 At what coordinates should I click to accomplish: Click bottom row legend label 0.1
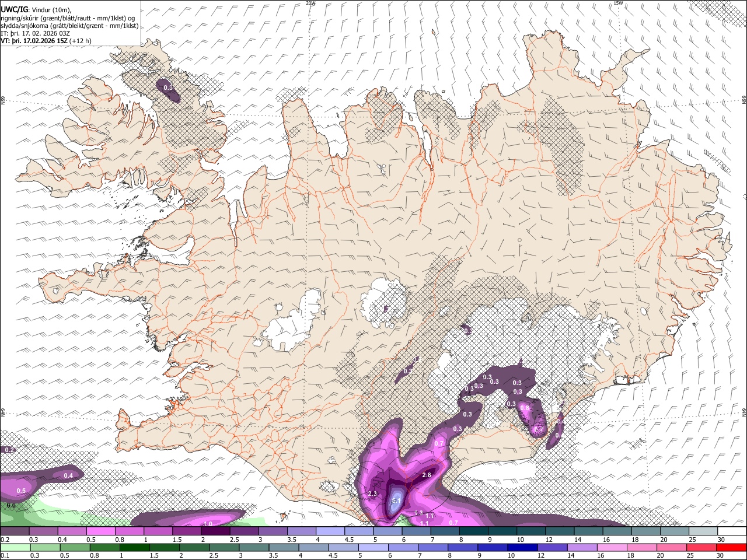click(5, 555)
